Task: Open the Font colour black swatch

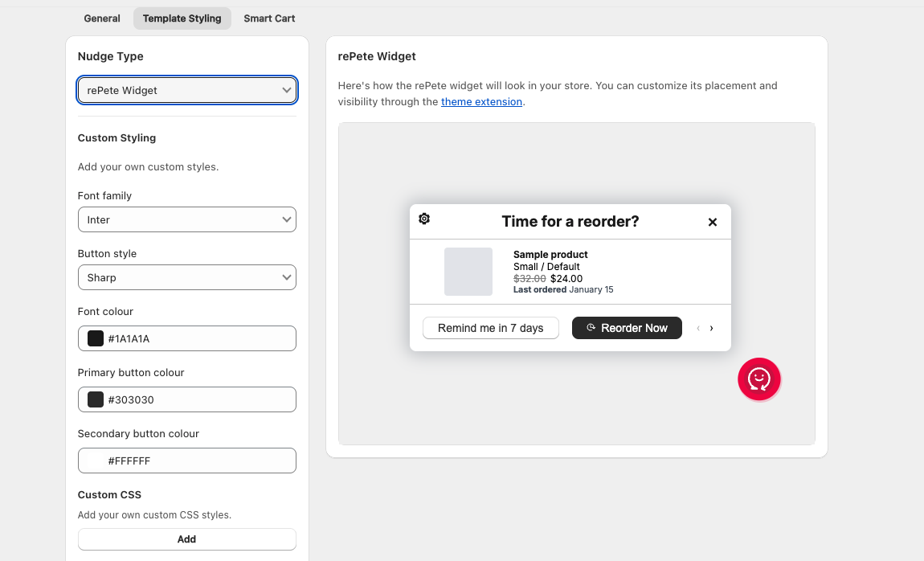Action: (x=96, y=338)
